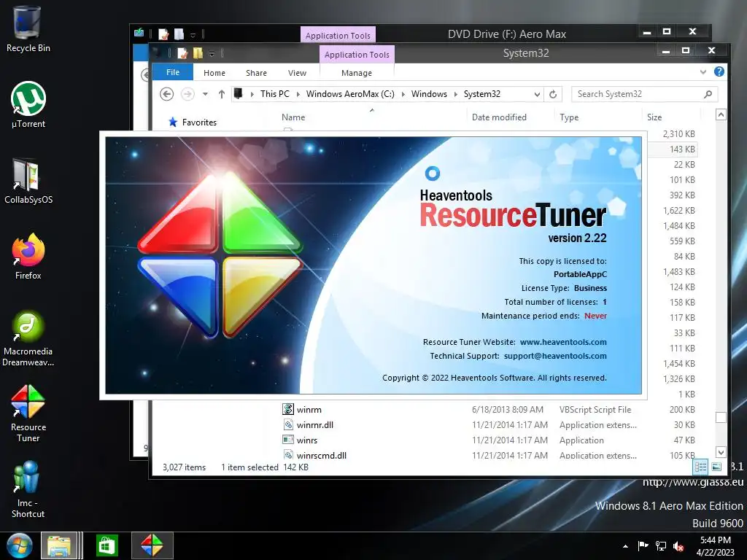Screen dimensions: 747x560
Task: Launch µTorrent from the desktop
Action: pyautogui.click(x=28, y=105)
